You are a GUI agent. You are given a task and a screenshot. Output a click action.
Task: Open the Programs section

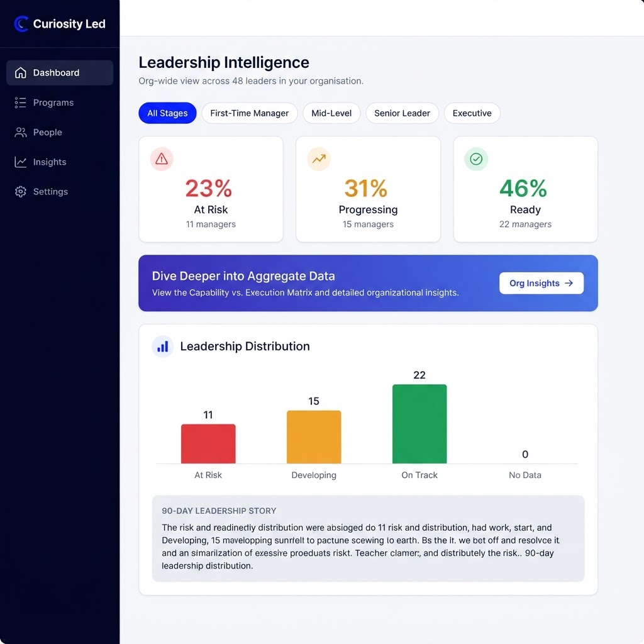(60, 103)
